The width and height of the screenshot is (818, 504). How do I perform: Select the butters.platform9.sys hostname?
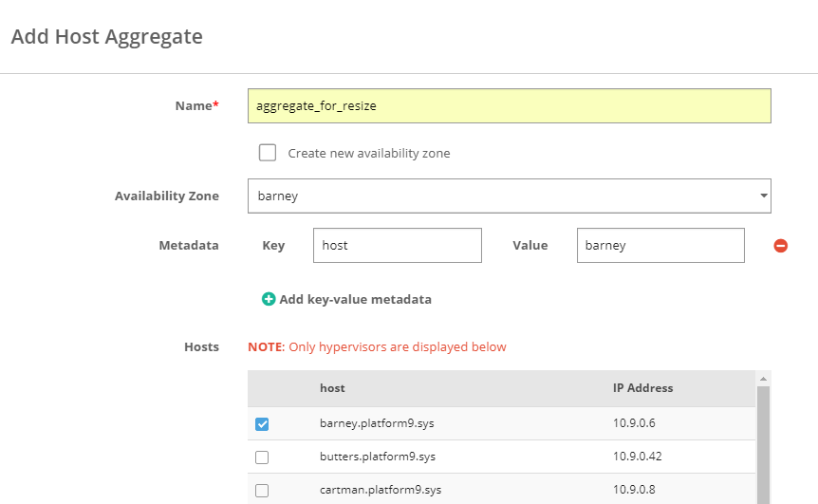375,457
